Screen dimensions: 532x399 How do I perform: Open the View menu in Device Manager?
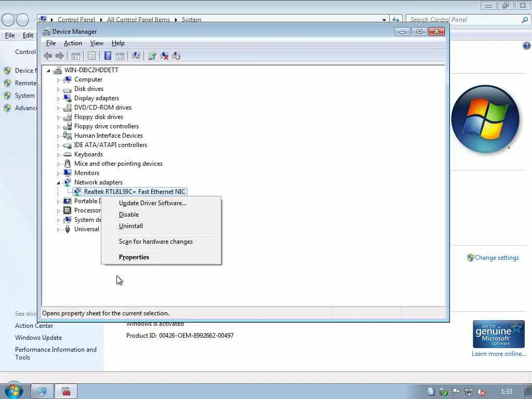(97, 43)
